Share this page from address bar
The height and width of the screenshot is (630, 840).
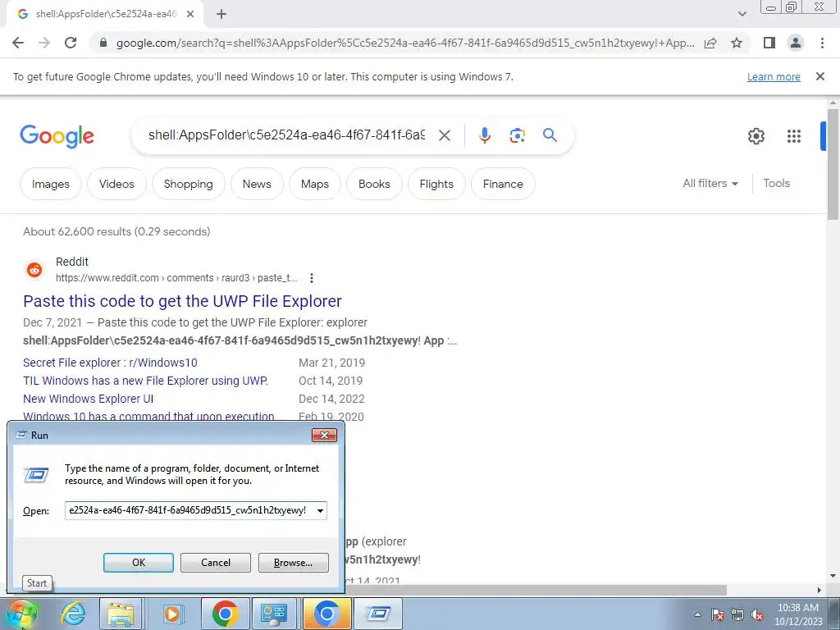tap(710, 43)
